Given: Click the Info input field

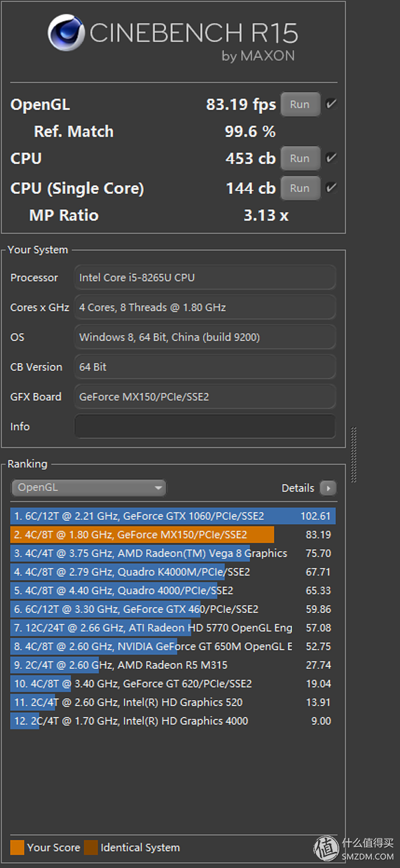Looking at the screenshot, I should coord(205,426).
